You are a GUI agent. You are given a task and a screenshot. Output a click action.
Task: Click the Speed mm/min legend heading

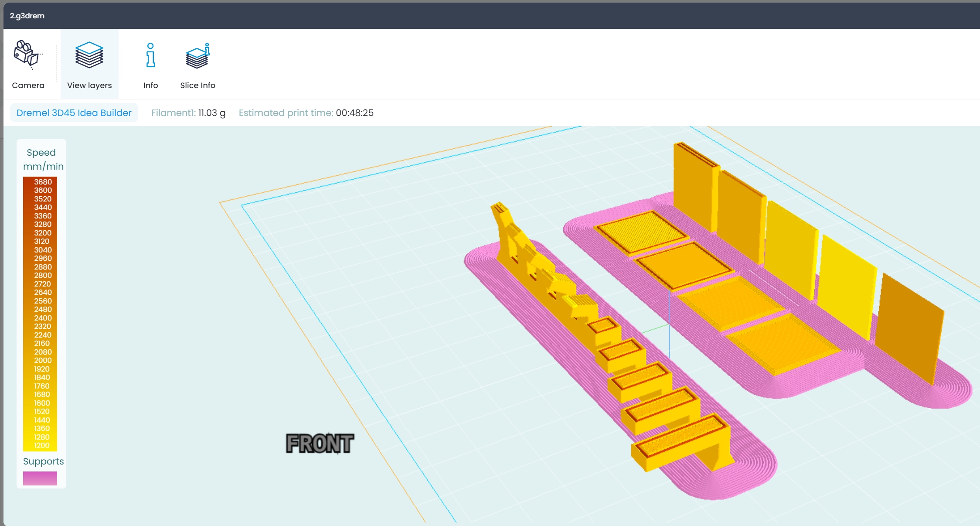coord(43,159)
